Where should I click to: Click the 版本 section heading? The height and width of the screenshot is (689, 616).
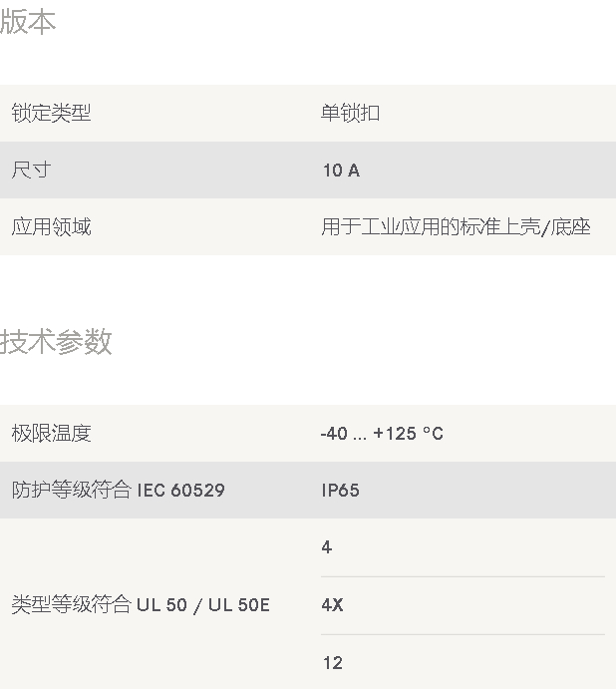click(28, 22)
